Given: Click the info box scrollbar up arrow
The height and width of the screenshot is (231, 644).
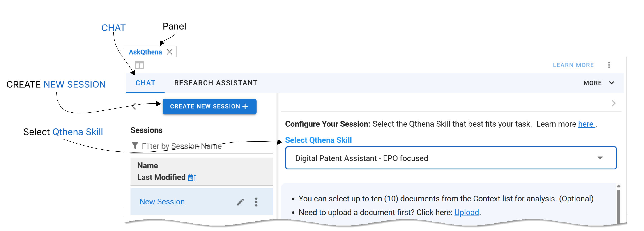Looking at the screenshot, I should (619, 186).
